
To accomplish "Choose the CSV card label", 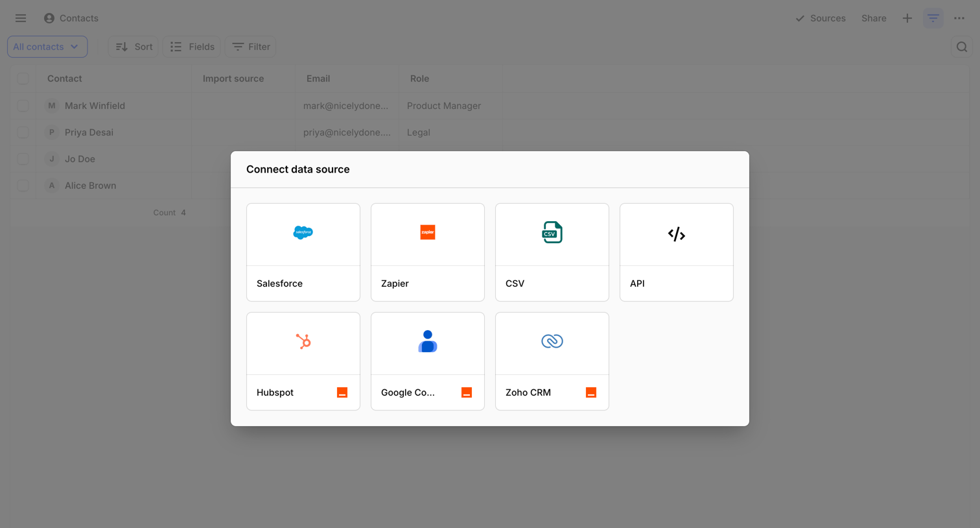I will (x=515, y=283).
